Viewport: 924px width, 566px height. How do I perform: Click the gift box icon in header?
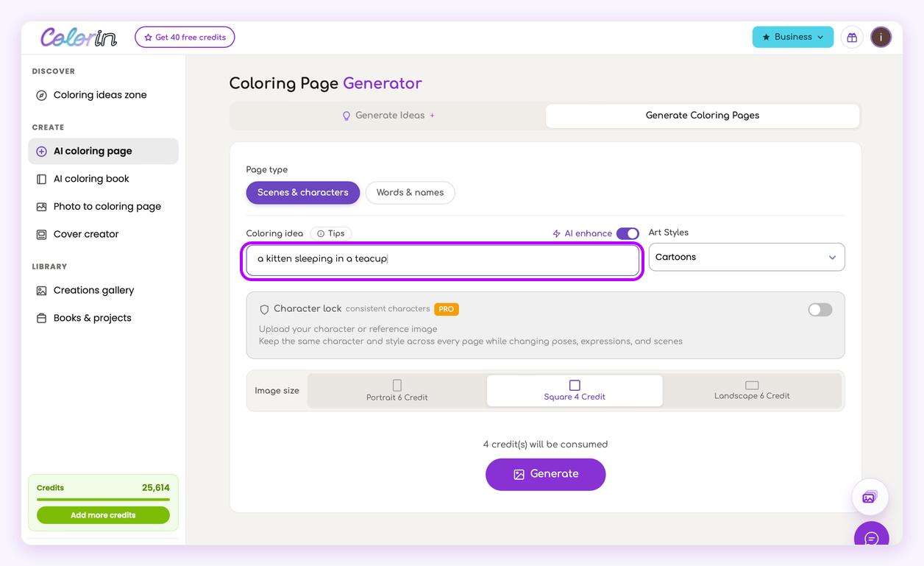coord(852,38)
